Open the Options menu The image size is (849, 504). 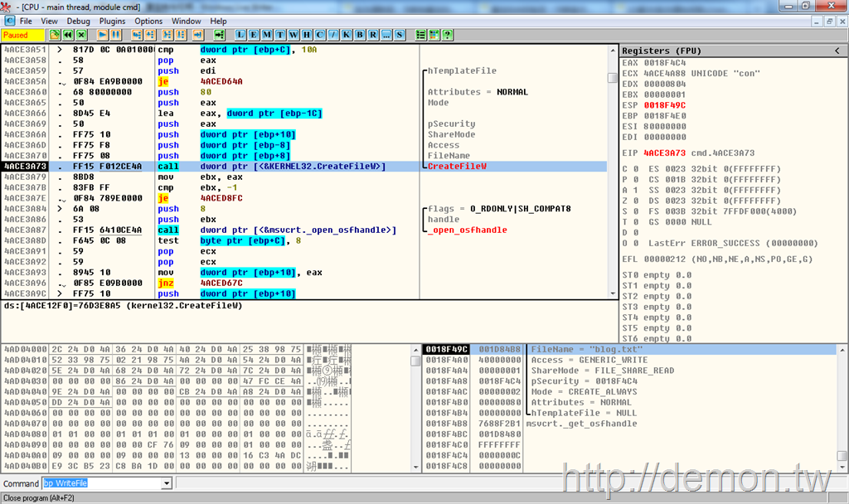click(x=148, y=21)
